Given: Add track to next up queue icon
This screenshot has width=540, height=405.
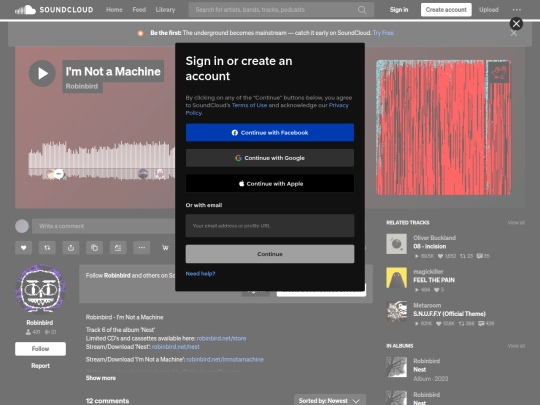Looking at the screenshot, I should point(118,248).
